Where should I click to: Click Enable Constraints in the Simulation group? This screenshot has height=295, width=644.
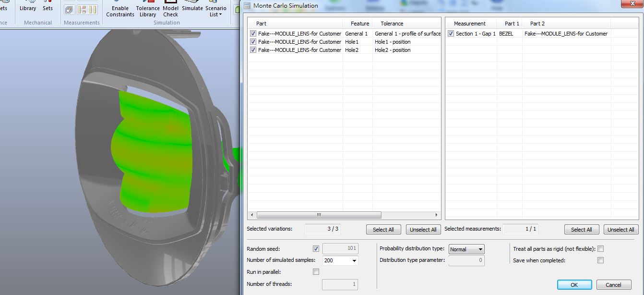[x=120, y=9]
